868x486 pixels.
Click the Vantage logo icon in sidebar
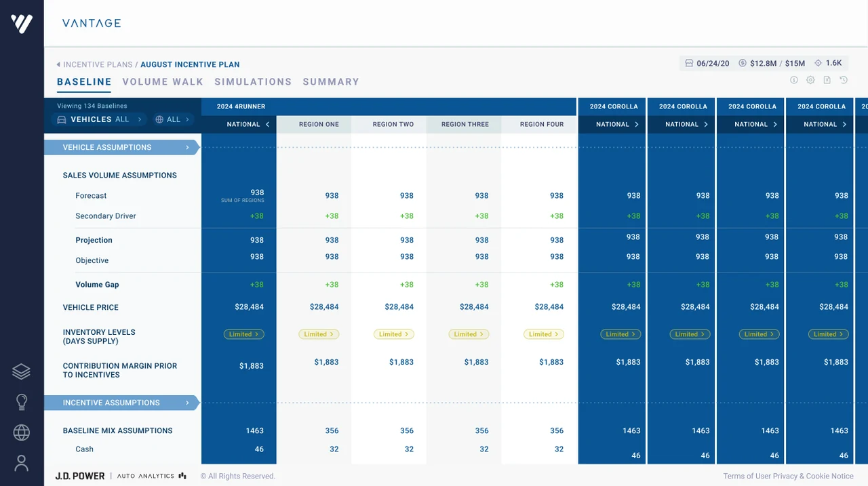click(x=22, y=24)
